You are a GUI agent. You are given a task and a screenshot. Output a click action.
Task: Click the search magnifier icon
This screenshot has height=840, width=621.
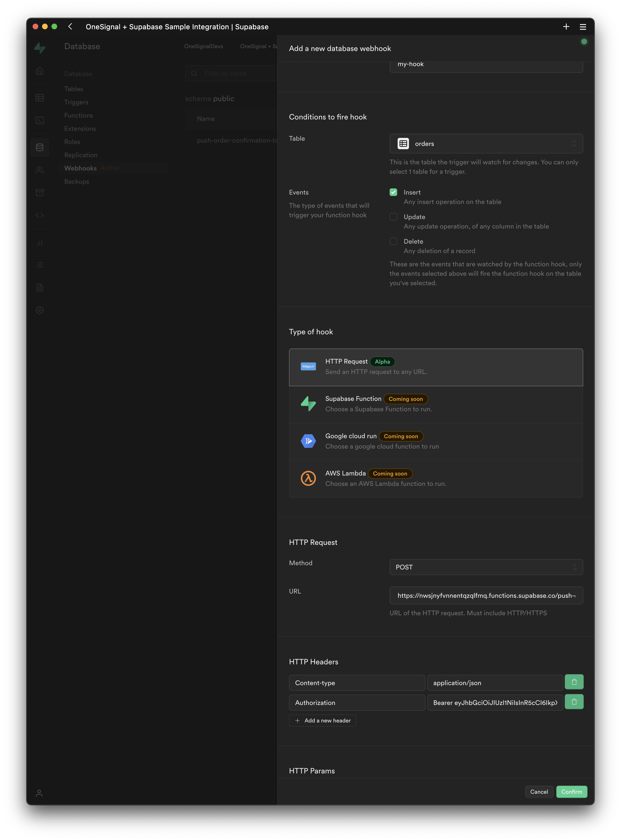pyautogui.click(x=194, y=73)
